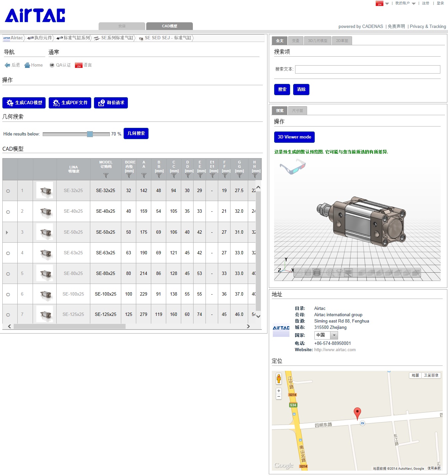Click the C column filter funnel

click(x=174, y=175)
